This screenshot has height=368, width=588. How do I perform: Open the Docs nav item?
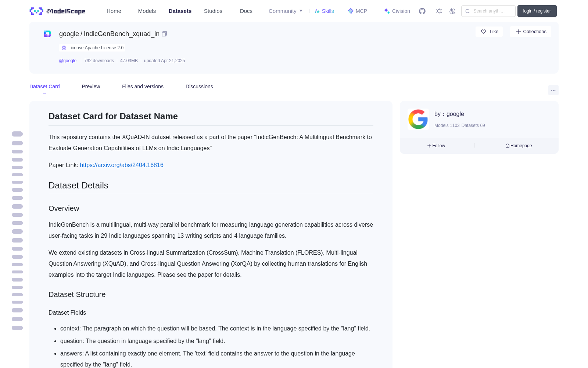[x=246, y=11]
